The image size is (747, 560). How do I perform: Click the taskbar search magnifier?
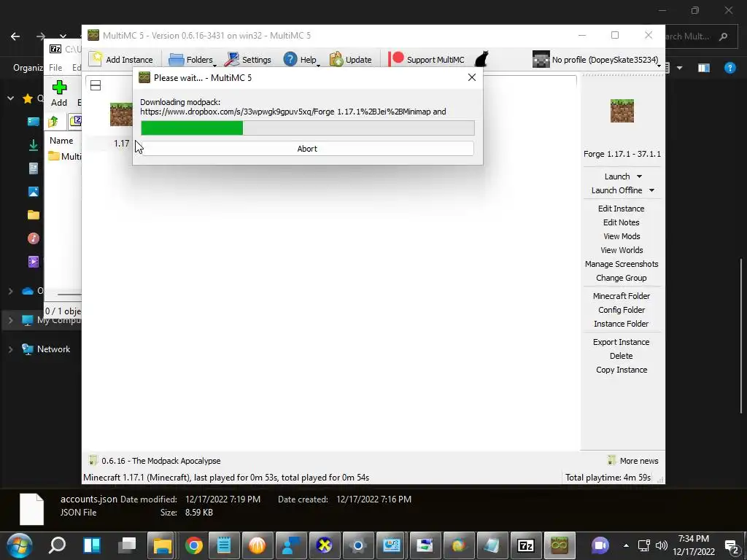[x=57, y=545]
